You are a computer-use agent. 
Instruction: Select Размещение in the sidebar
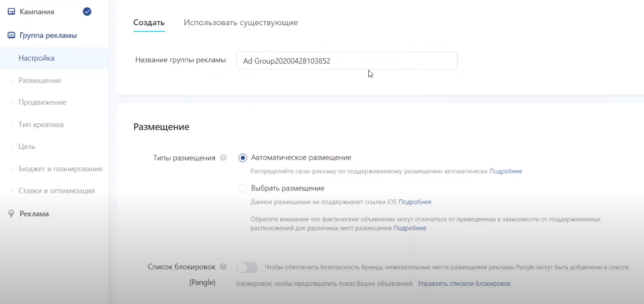[x=38, y=80]
